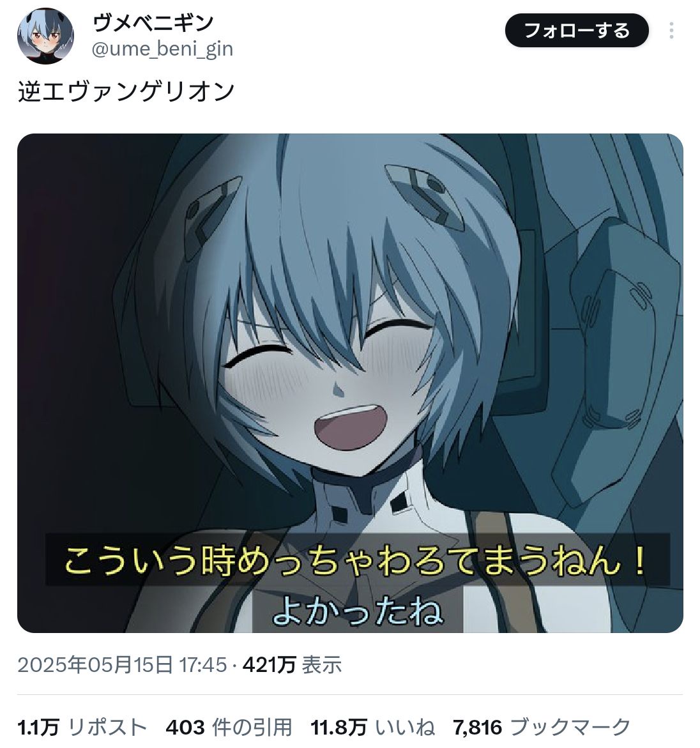Open the ヴメベニギン profile avatar

click(x=45, y=36)
